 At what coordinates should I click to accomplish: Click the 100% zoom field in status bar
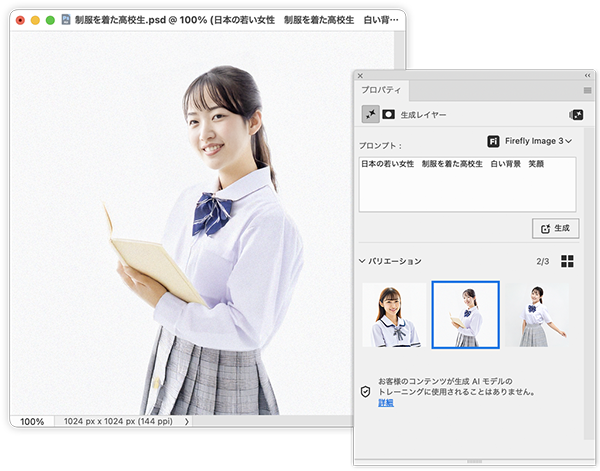(x=32, y=422)
